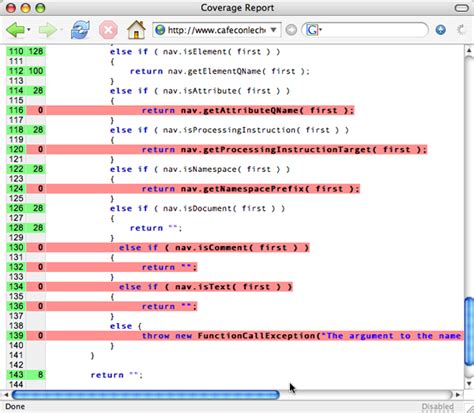Click the green zoom window button

40,8
